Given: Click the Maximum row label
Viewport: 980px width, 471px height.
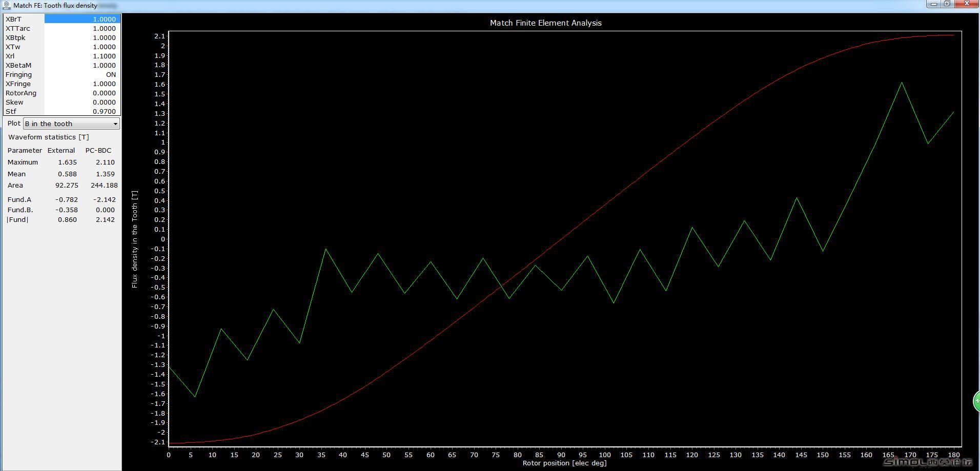Looking at the screenshot, I should click(23, 162).
